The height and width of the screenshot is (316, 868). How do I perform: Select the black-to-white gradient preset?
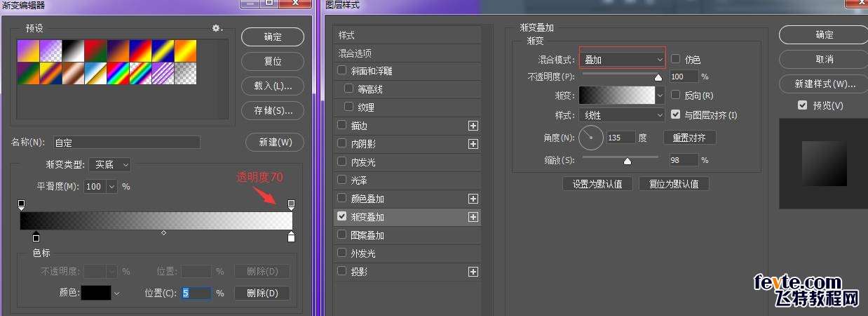pos(73,51)
